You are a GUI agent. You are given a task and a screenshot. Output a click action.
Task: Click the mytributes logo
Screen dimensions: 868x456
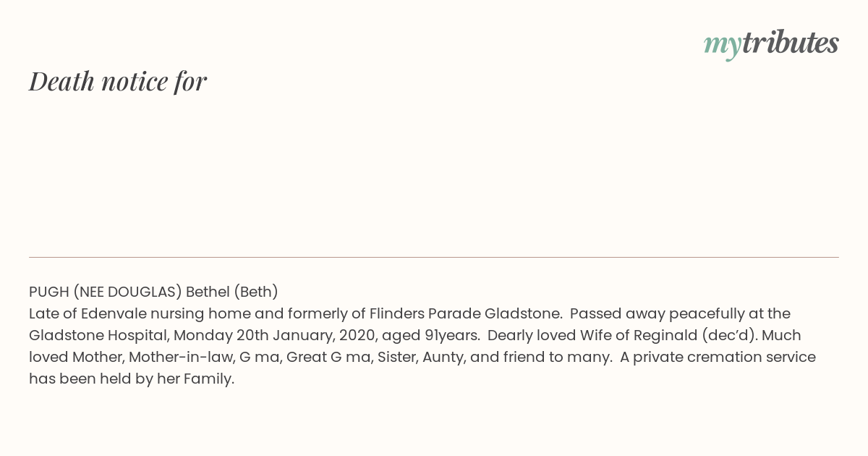tap(771, 44)
